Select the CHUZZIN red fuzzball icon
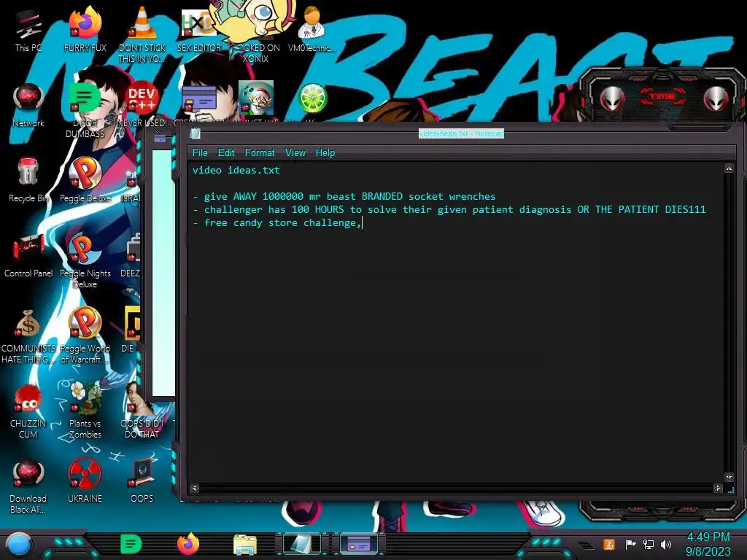 (28, 411)
